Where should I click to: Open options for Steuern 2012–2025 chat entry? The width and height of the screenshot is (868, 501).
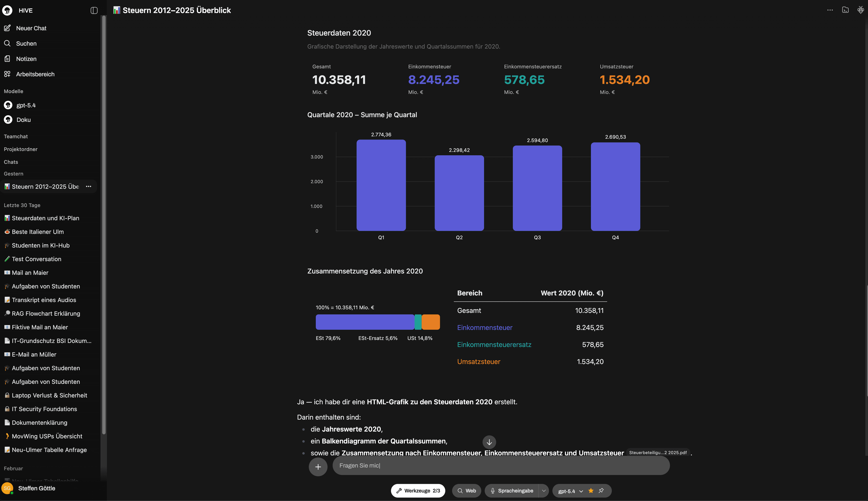pyautogui.click(x=88, y=186)
